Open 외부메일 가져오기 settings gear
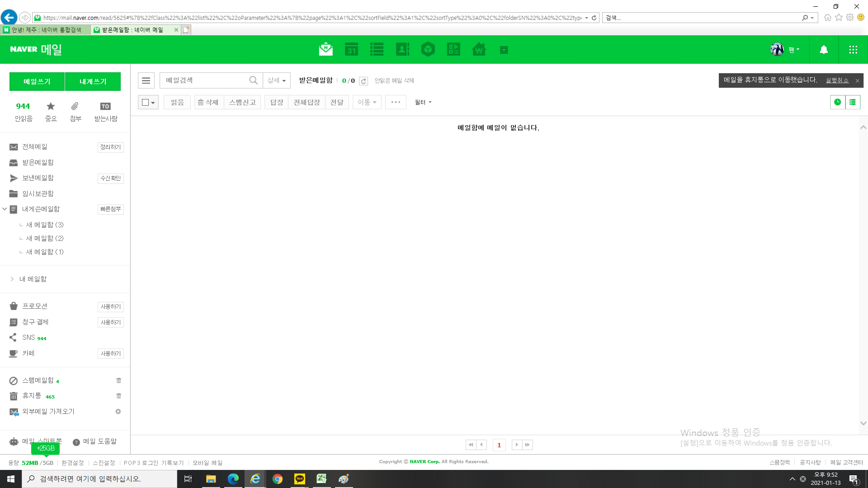Screen dimensions: 868x488 [118, 412]
